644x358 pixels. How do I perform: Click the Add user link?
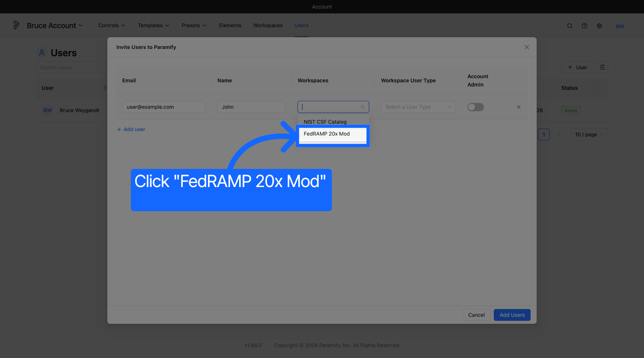pos(131,129)
